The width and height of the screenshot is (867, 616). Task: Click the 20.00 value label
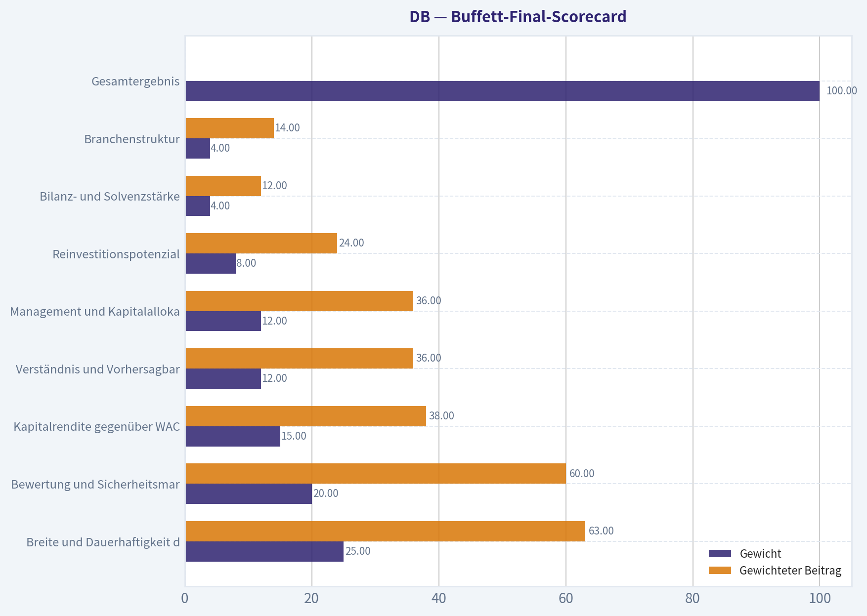click(x=326, y=493)
